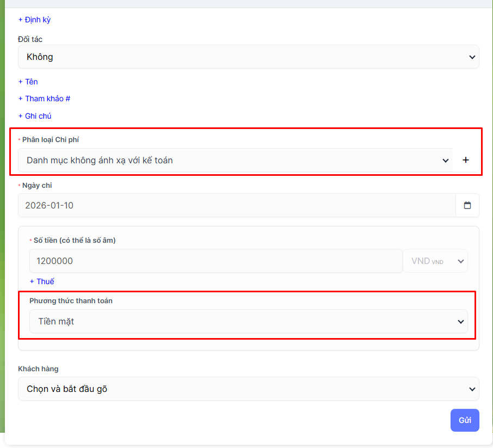Expand the Đối tác dropdown showing Không
The height and width of the screenshot is (448, 493).
(248, 57)
